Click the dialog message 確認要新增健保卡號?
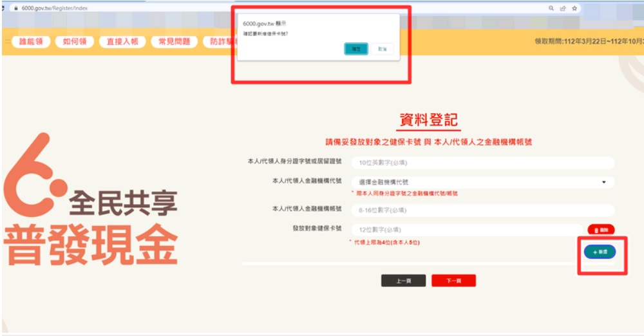 click(x=265, y=33)
